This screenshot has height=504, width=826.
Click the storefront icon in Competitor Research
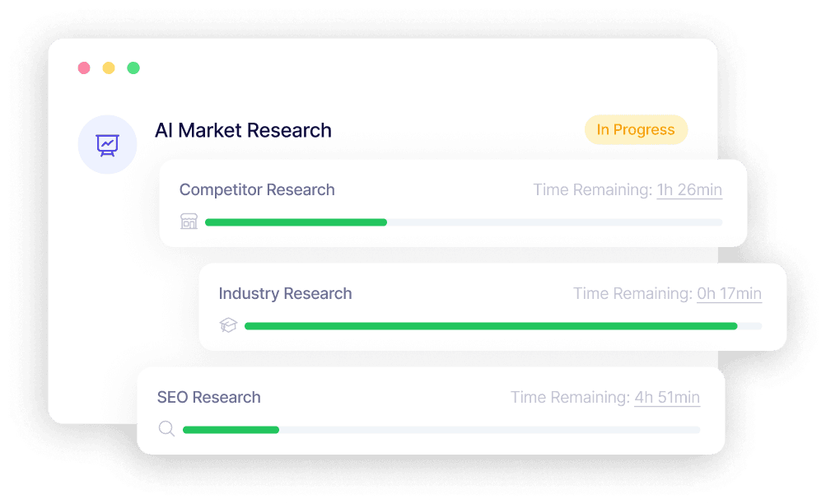tap(189, 222)
